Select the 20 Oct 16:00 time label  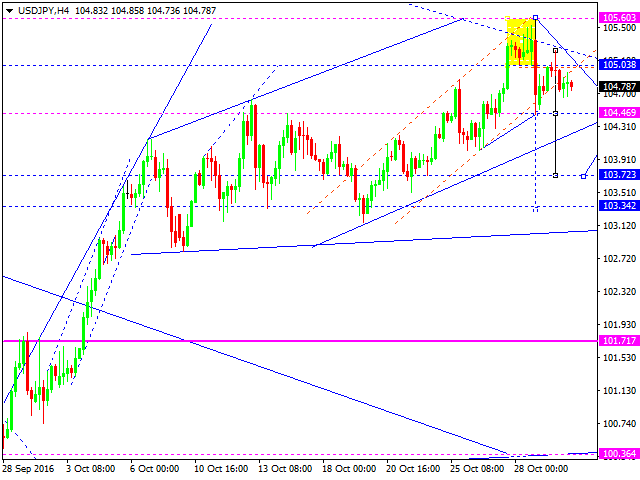(x=413, y=469)
